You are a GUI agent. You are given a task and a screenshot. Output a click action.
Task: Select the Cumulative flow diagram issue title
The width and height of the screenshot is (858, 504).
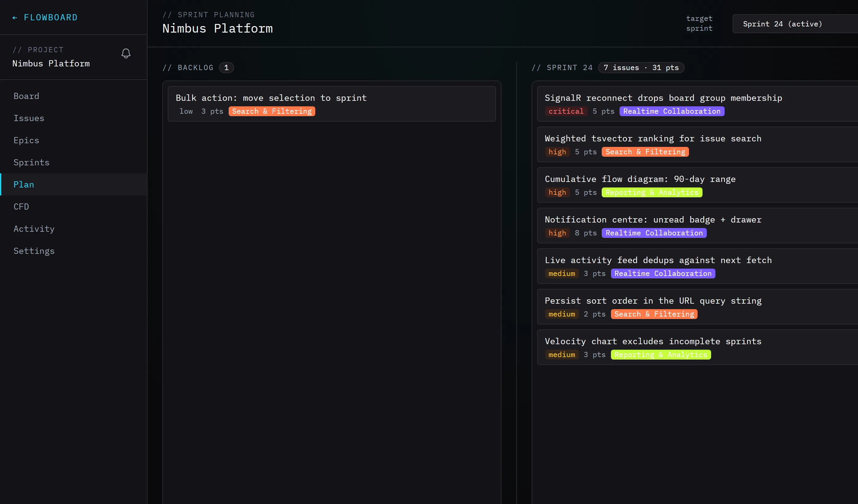[x=640, y=179]
